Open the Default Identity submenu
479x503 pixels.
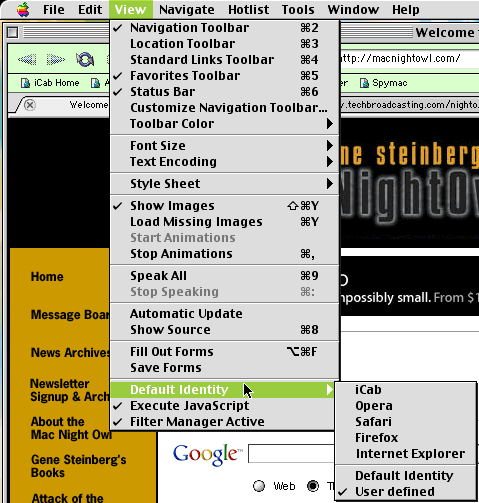tap(222, 390)
